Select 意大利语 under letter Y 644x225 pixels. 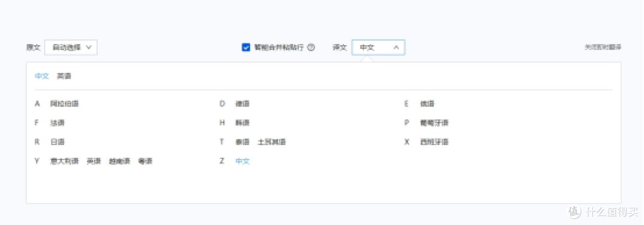[64, 161]
